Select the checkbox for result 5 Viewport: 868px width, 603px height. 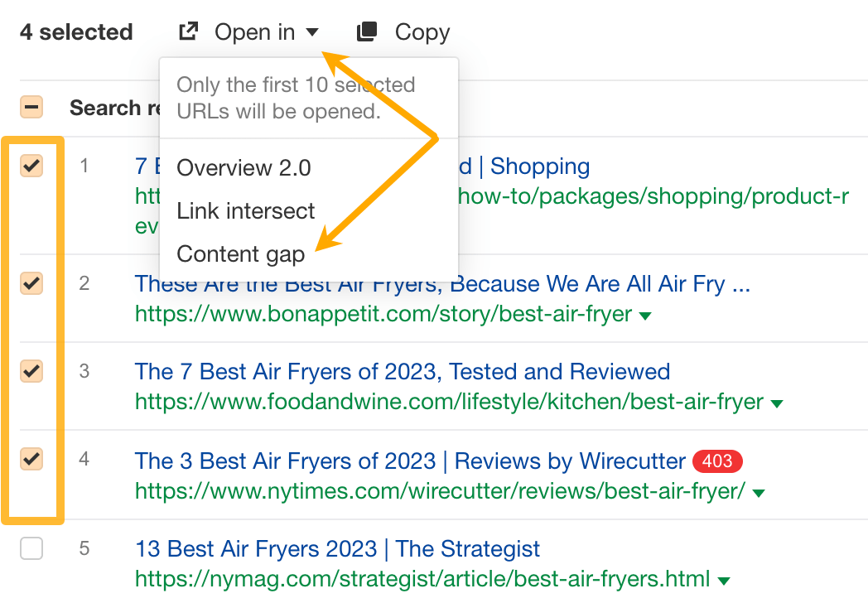pyautogui.click(x=31, y=548)
